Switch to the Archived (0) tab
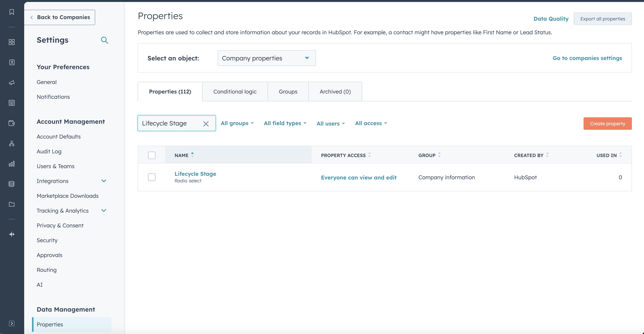644x334 pixels. pyautogui.click(x=335, y=92)
